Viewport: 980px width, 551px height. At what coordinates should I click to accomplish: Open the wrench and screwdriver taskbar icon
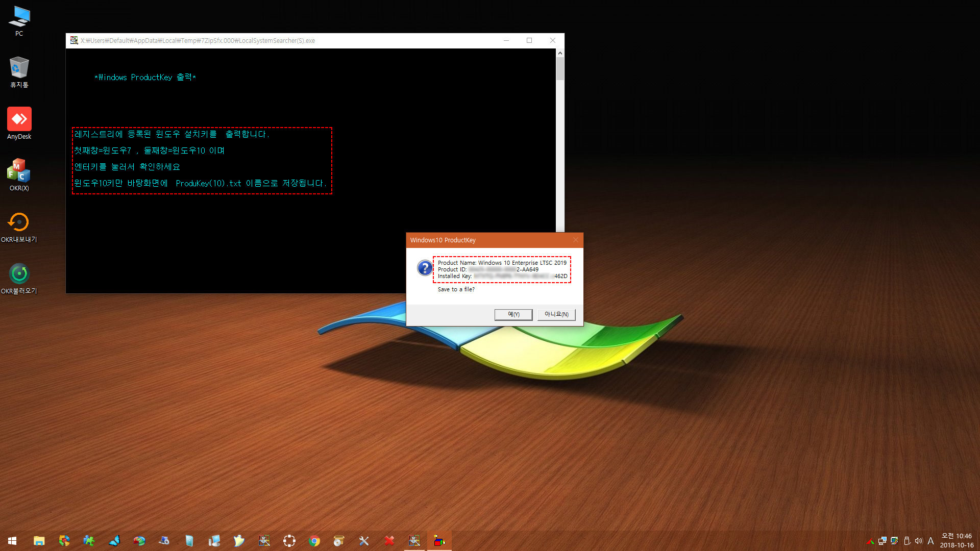click(364, 541)
